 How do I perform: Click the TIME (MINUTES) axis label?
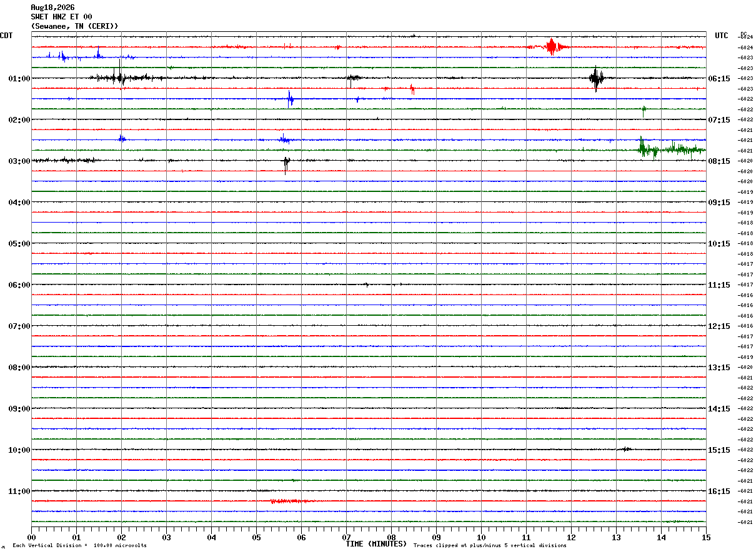pyautogui.click(x=376, y=544)
